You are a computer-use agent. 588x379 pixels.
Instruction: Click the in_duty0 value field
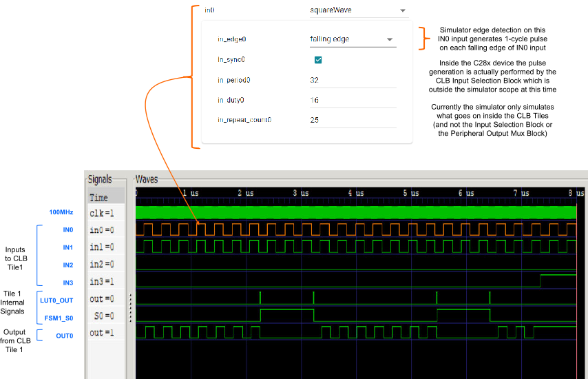point(353,100)
